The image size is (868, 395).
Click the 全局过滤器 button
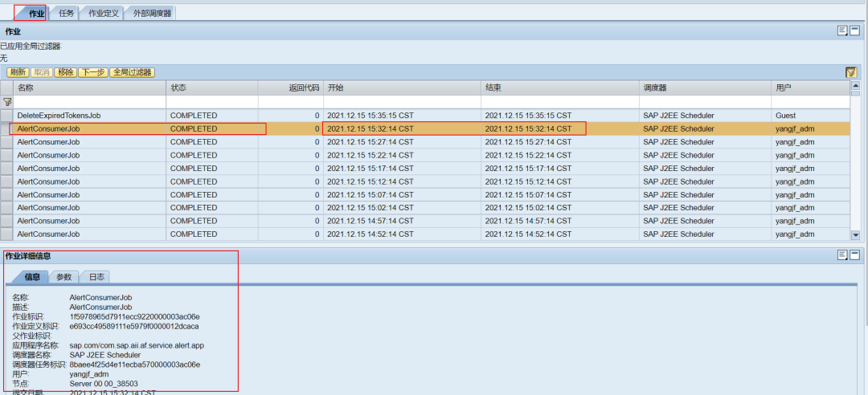133,72
